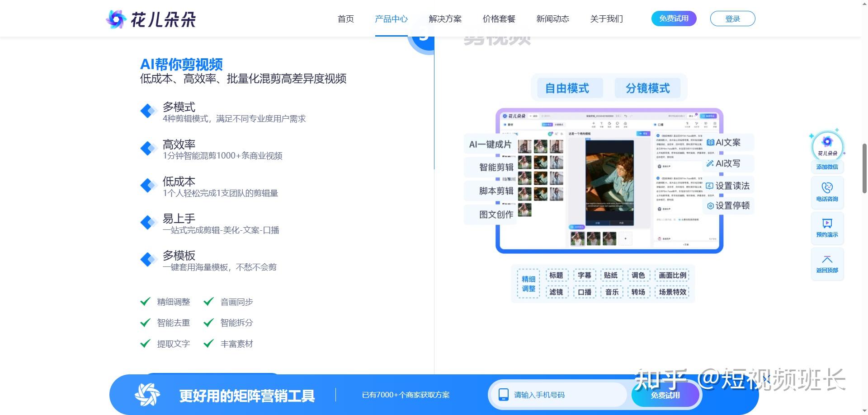Screen dimensions: 868x415
Task: Click the 高效率 diamond icon
Action: pyautogui.click(x=148, y=148)
